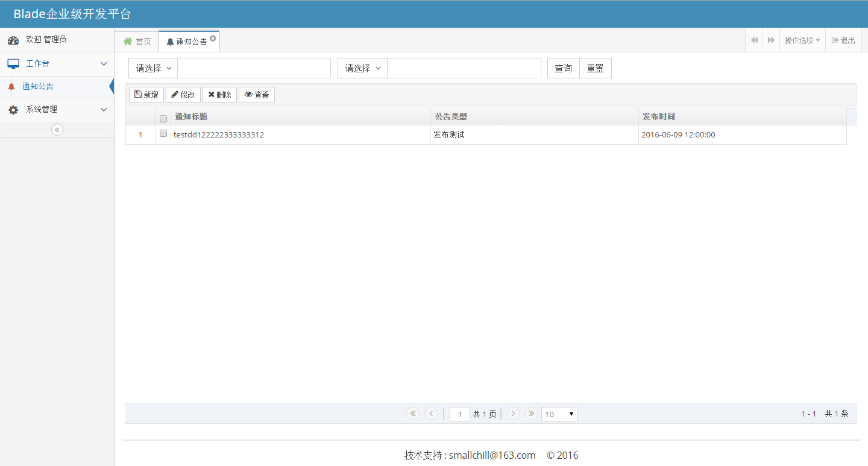Click the 发布测试 type cell
This screenshot has height=466, width=868.
pyautogui.click(x=535, y=135)
